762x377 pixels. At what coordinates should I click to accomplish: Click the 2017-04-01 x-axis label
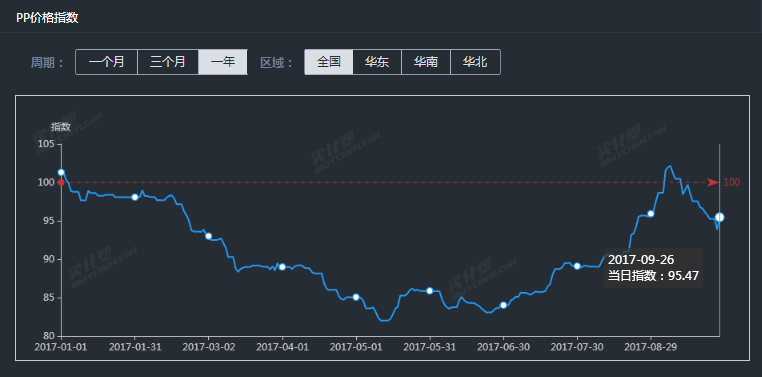click(x=282, y=347)
